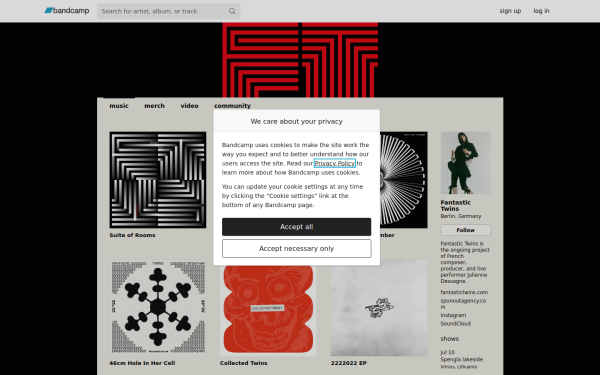
Task: Click the Suite of Rooms title
Action: 132,235
